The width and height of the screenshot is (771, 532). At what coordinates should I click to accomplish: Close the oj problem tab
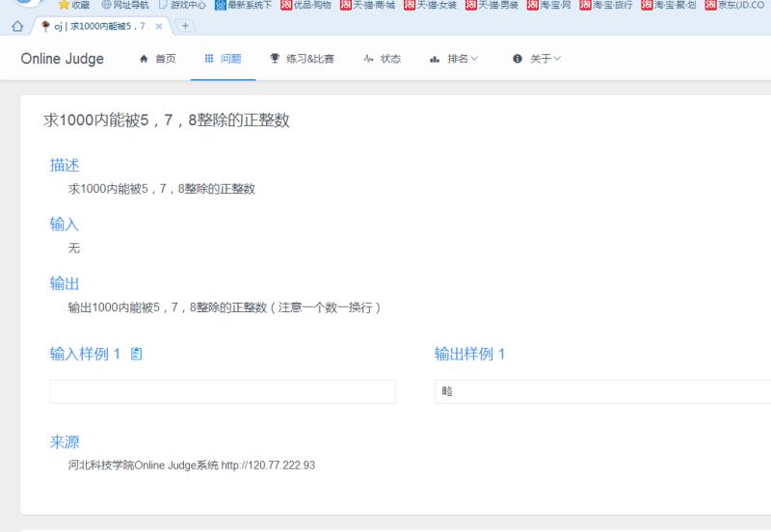click(x=159, y=27)
